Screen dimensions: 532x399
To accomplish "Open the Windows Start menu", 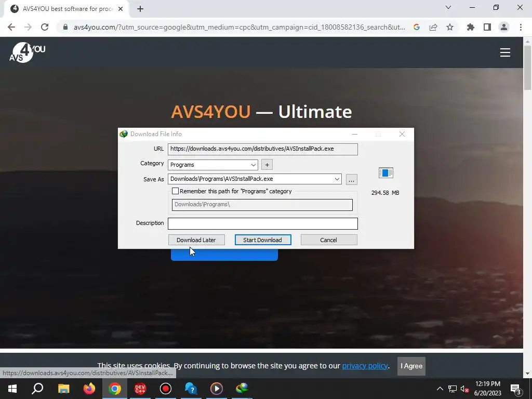I will point(12,389).
